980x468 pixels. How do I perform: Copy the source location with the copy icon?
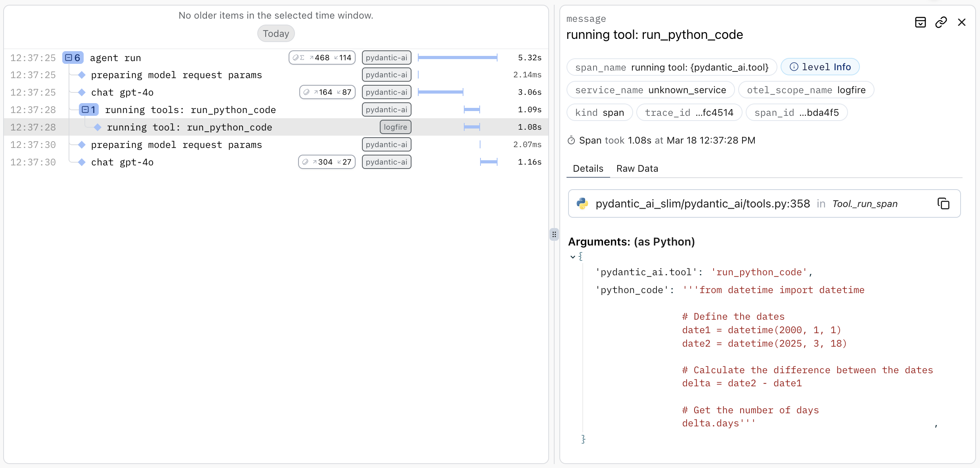pos(944,203)
